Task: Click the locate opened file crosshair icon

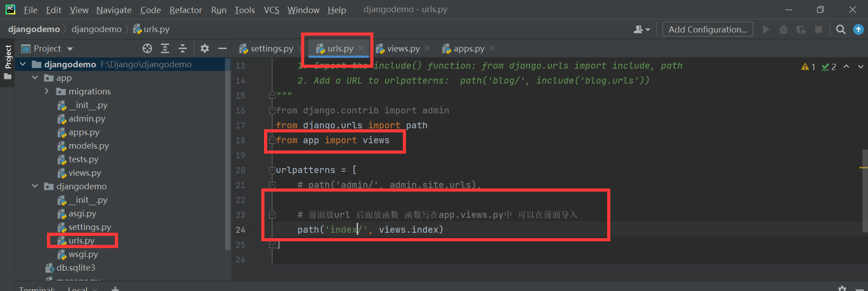Action: point(147,48)
